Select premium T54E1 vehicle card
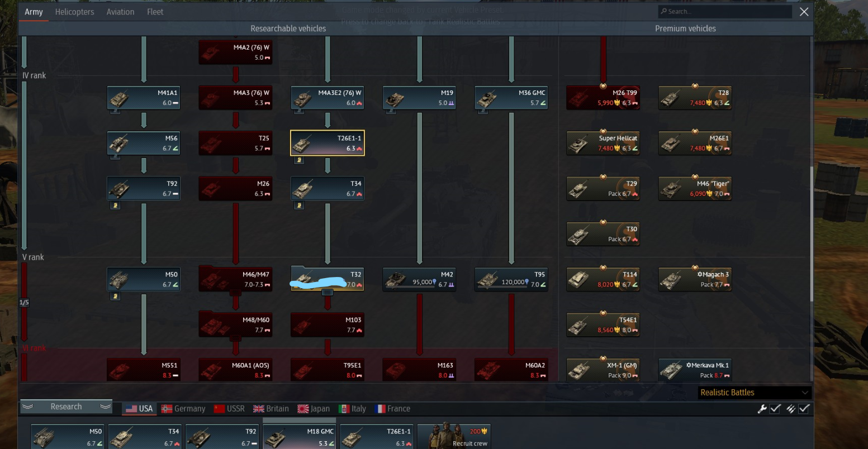Screen dimensions: 868x449 pos(603,324)
